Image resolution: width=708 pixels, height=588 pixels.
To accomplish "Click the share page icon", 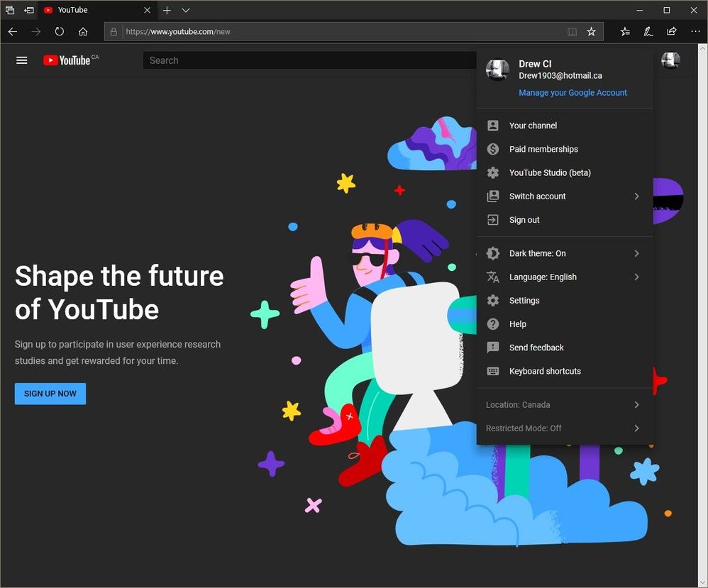I will coord(671,32).
